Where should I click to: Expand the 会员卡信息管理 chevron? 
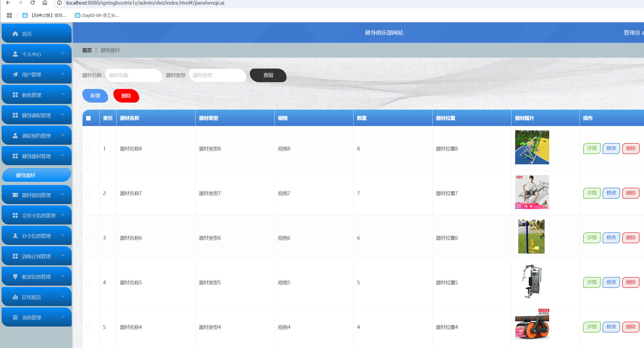pos(63,215)
